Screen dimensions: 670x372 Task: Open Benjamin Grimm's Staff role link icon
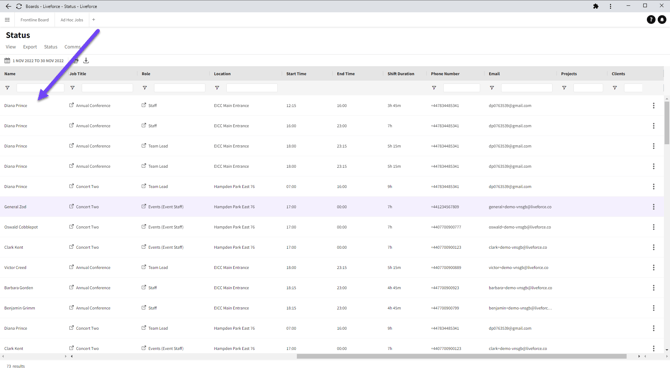click(x=144, y=308)
